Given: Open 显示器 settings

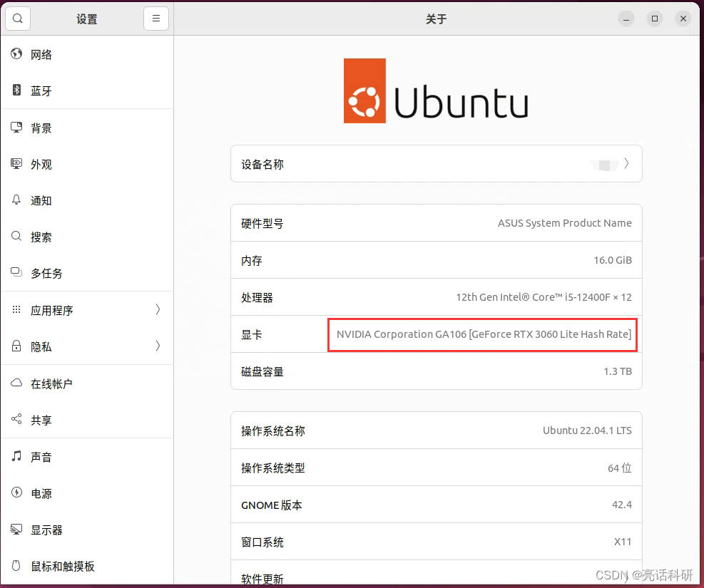Looking at the screenshot, I should click(87, 530).
